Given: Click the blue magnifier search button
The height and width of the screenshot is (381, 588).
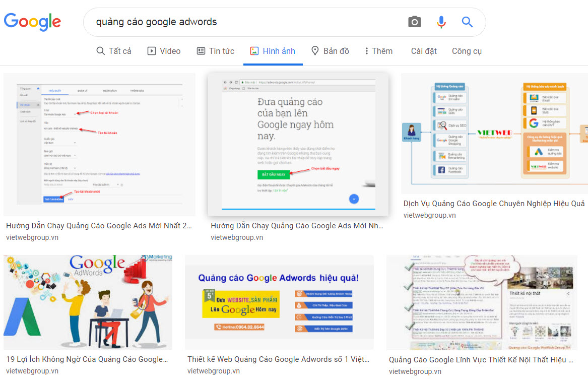Looking at the screenshot, I should pos(467,22).
